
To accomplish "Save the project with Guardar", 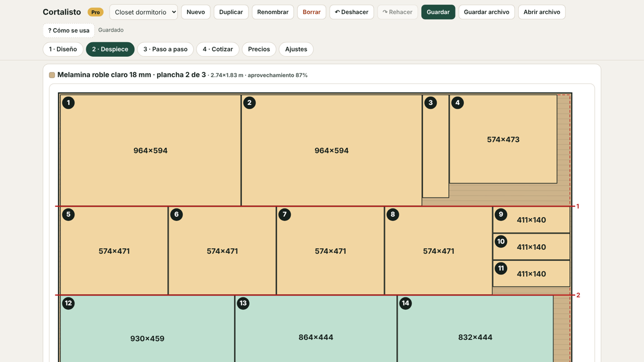I will point(438,12).
